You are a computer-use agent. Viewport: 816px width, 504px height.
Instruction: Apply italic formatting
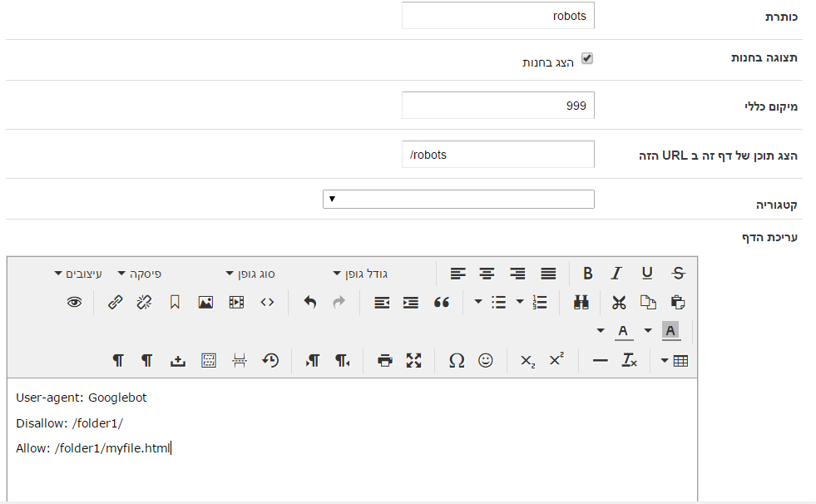point(616,274)
